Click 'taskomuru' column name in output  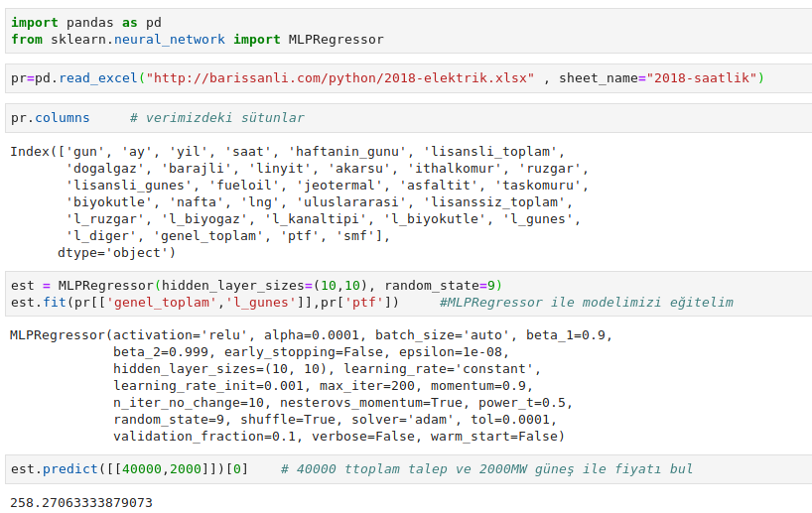click(x=539, y=186)
